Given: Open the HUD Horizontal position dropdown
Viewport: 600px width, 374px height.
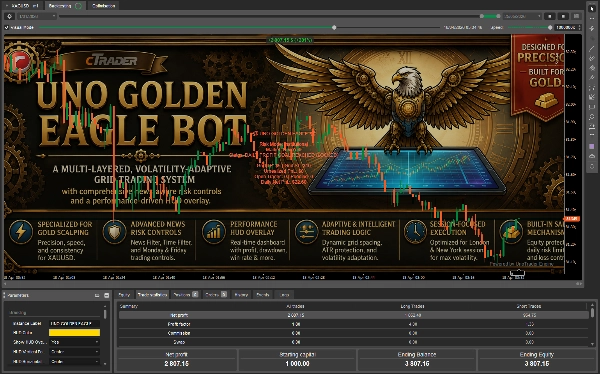Looking at the screenshot, I should click(74, 361).
